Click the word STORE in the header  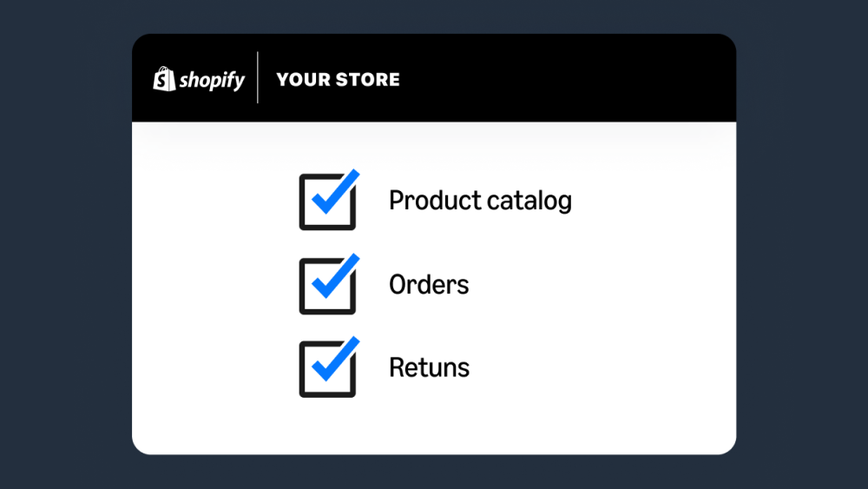pos(369,79)
